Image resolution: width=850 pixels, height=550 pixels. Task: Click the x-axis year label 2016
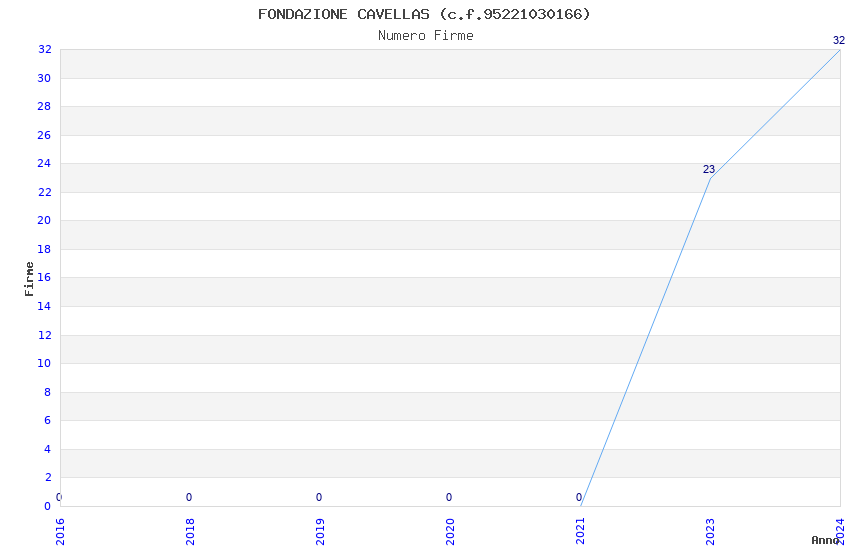[x=60, y=532]
